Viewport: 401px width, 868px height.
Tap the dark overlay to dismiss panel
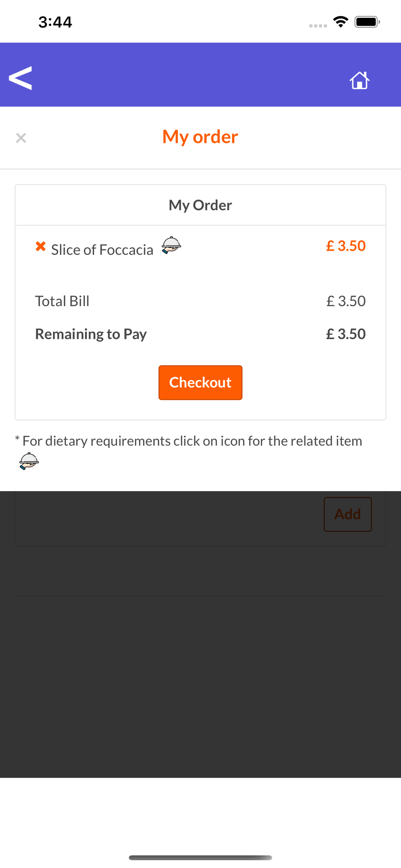point(200,673)
